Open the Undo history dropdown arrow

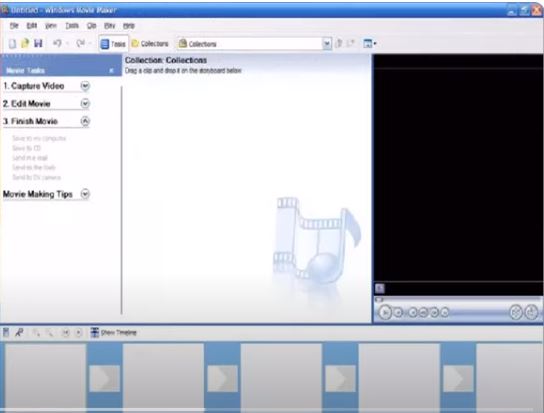pyautogui.click(x=67, y=44)
